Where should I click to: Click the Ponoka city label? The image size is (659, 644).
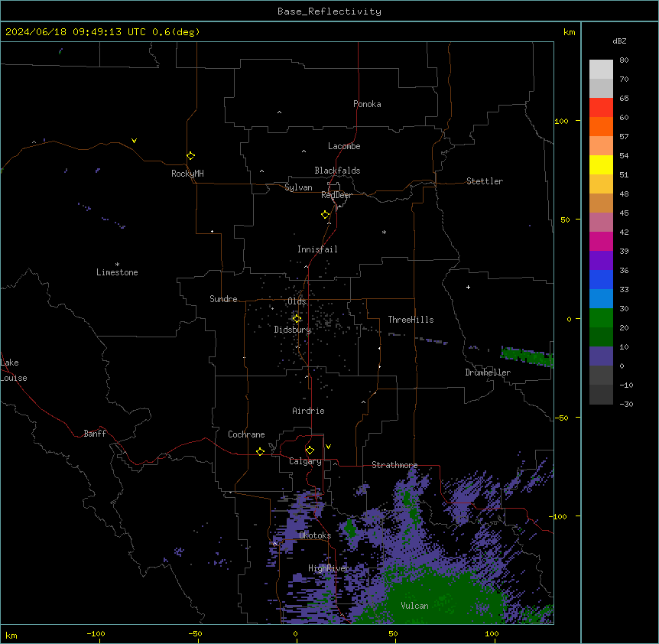367,104
